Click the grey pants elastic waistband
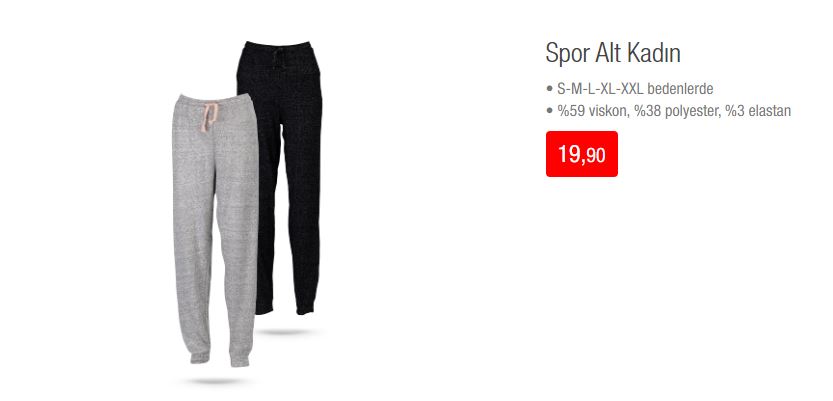This screenshot has height=401, width=833. pyautogui.click(x=215, y=99)
